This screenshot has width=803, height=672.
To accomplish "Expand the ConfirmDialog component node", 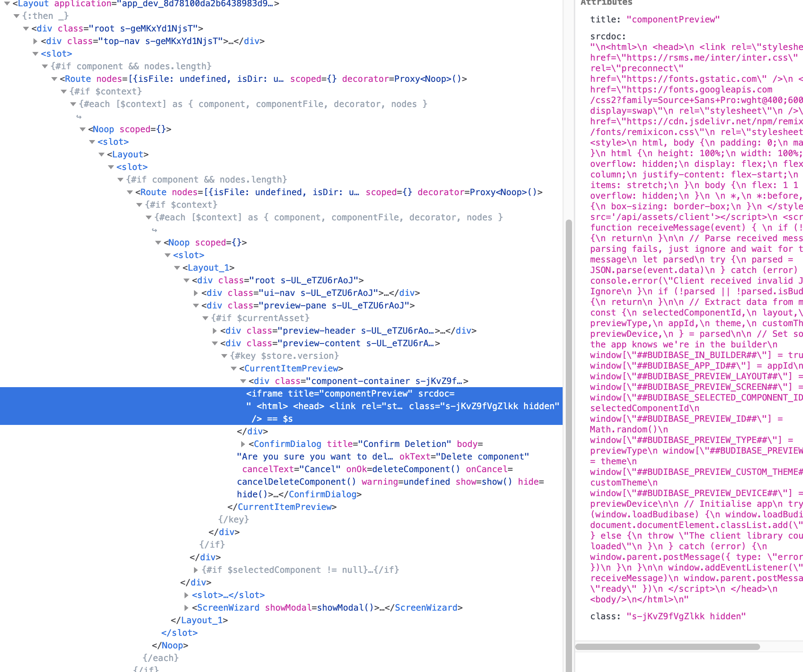I will pyautogui.click(x=243, y=444).
